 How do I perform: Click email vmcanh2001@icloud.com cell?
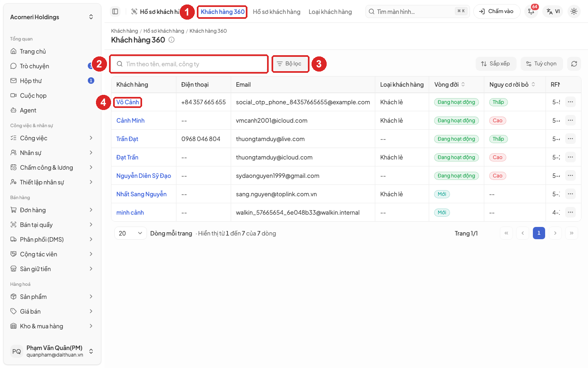[x=272, y=121]
